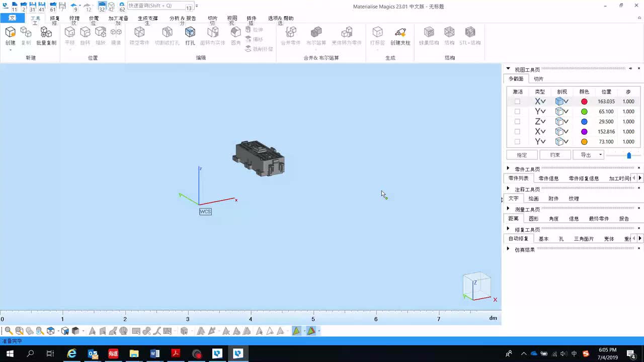644x362 pixels.
Task: Click the 打标签 label tool icon
Action: (377, 33)
